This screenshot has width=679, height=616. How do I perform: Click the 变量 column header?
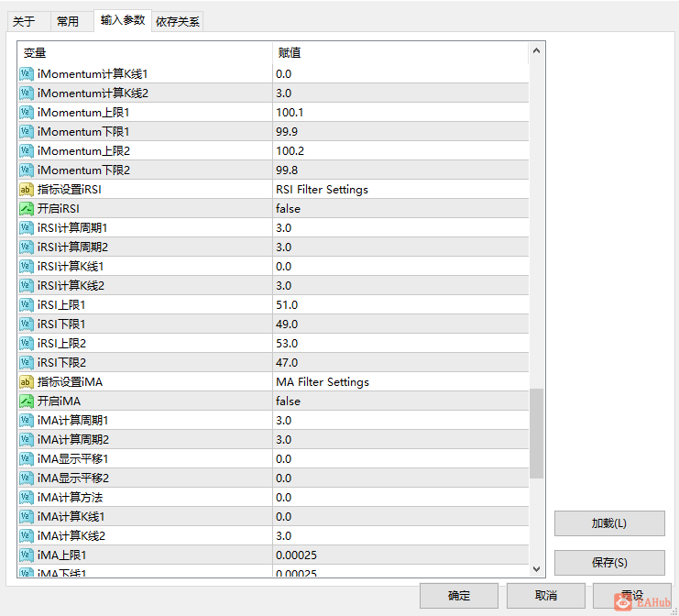[145, 53]
